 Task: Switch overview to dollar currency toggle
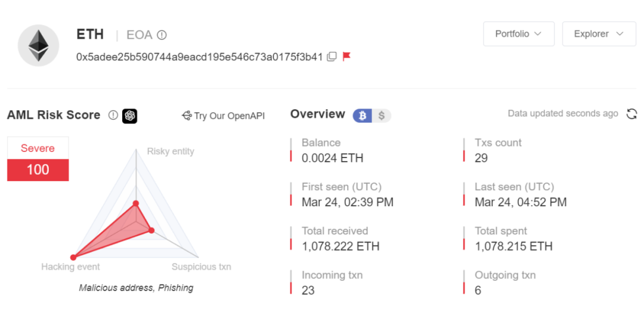click(x=382, y=116)
